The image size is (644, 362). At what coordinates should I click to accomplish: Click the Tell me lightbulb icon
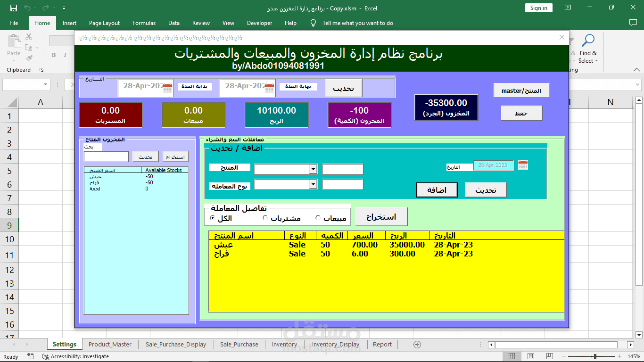[313, 23]
